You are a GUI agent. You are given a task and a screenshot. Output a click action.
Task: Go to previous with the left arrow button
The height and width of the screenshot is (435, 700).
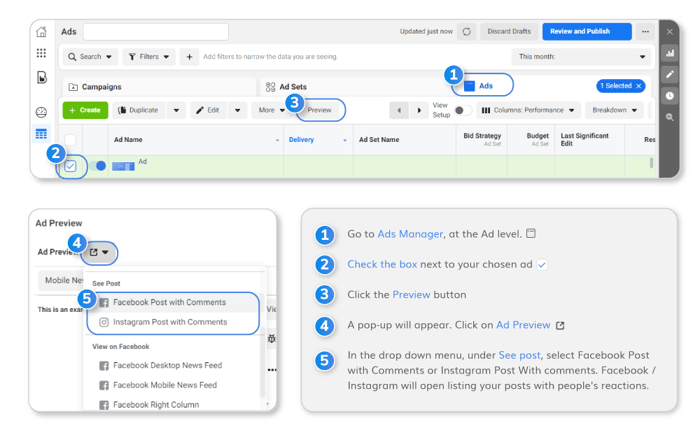(x=399, y=110)
